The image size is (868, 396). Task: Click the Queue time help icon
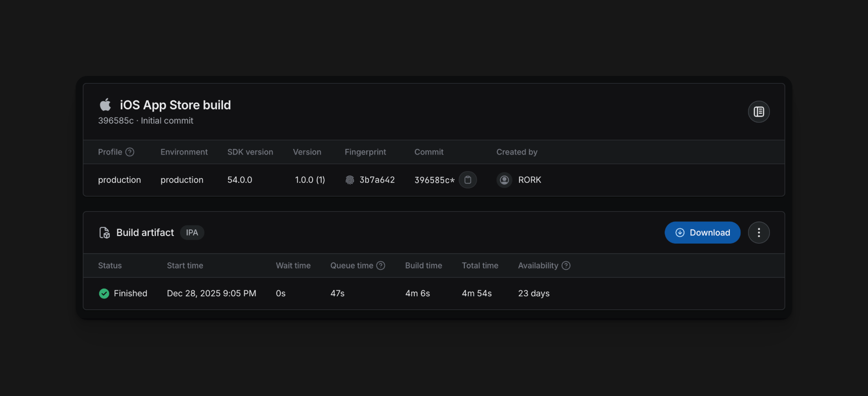coord(381,265)
